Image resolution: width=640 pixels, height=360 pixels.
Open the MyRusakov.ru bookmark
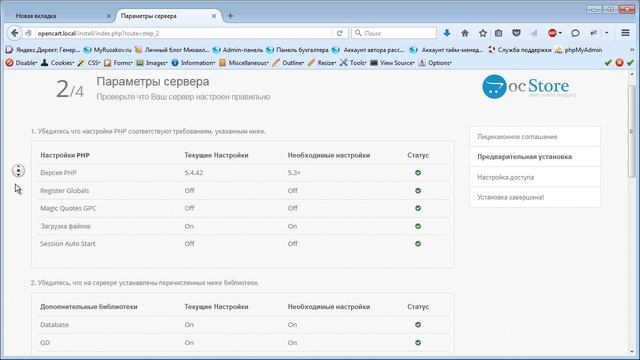(107, 50)
